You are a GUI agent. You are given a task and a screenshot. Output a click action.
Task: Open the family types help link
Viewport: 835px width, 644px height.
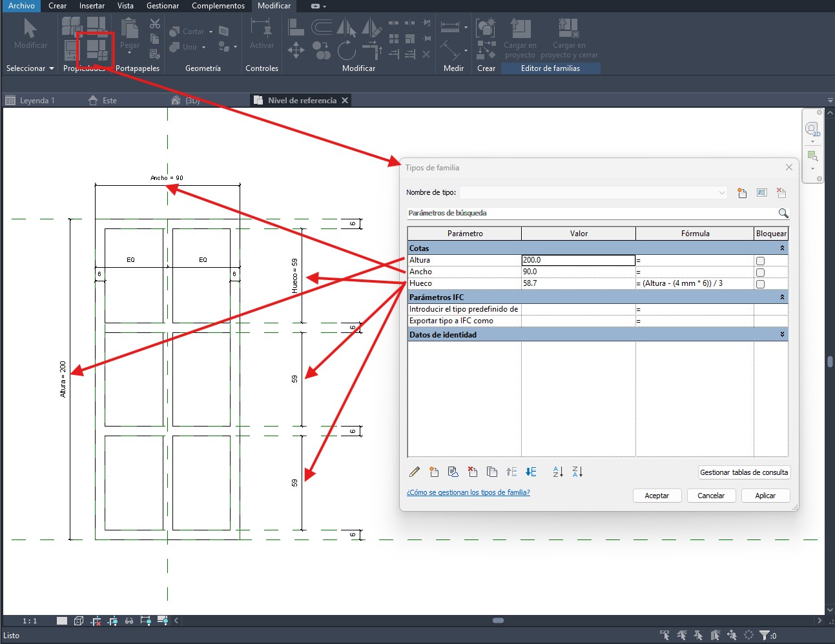click(x=468, y=492)
